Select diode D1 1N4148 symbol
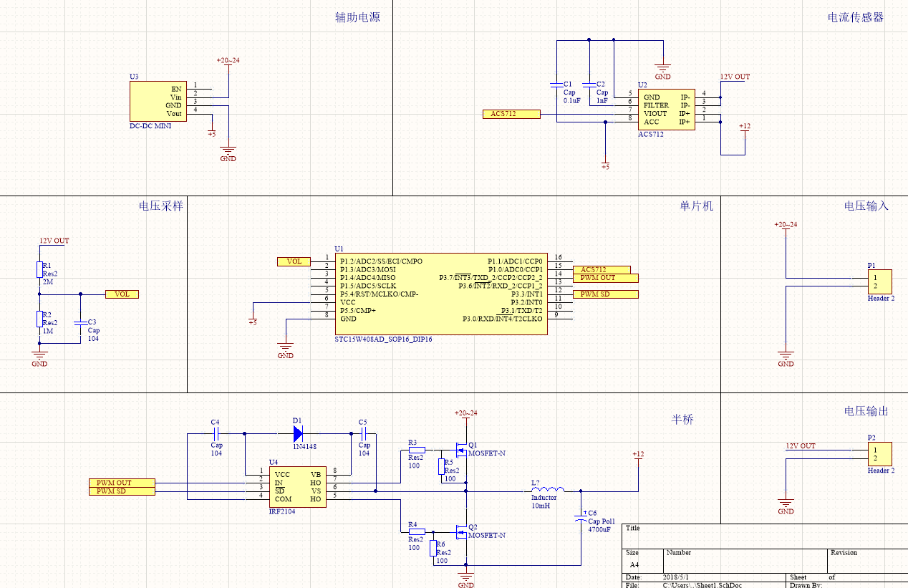The width and height of the screenshot is (908, 588). pyautogui.click(x=298, y=433)
